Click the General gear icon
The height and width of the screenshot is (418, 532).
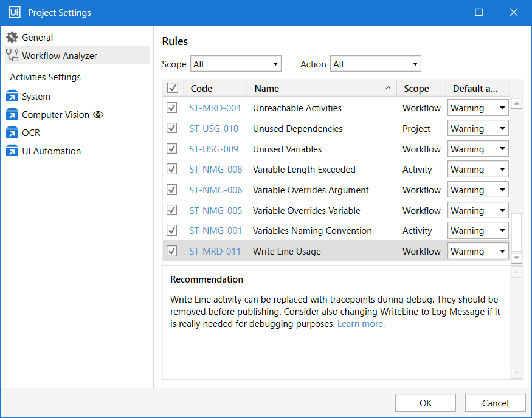pos(12,38)
